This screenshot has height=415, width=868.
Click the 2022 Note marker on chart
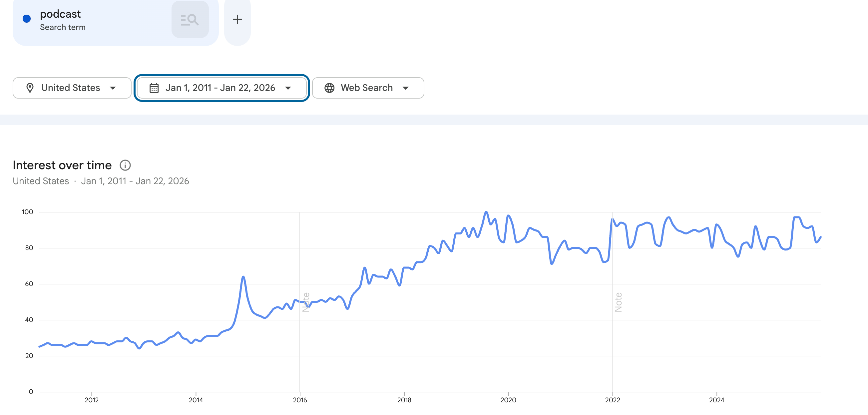click(x=618, y=302)
